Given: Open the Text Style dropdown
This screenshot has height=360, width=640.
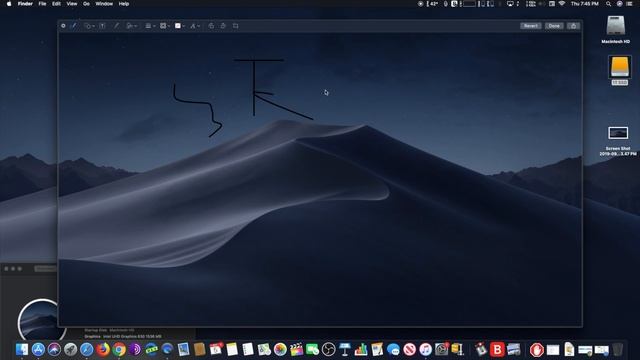Looking at the screenshot, I should point(195,26).
